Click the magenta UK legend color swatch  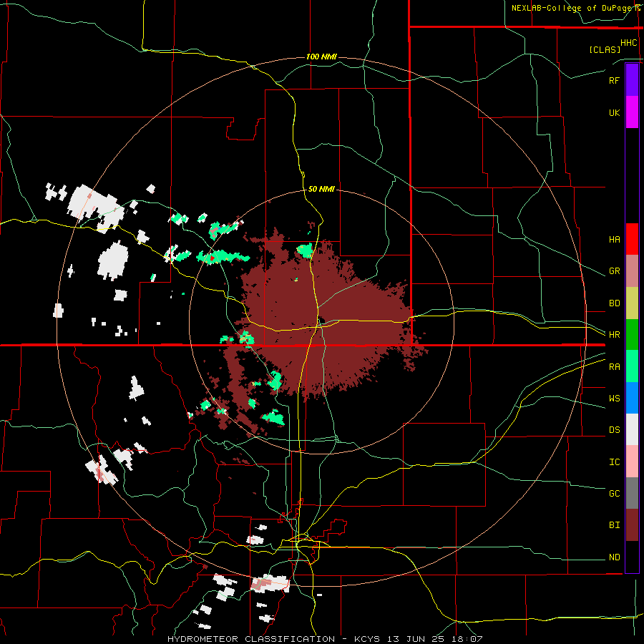tap(632, 112)
